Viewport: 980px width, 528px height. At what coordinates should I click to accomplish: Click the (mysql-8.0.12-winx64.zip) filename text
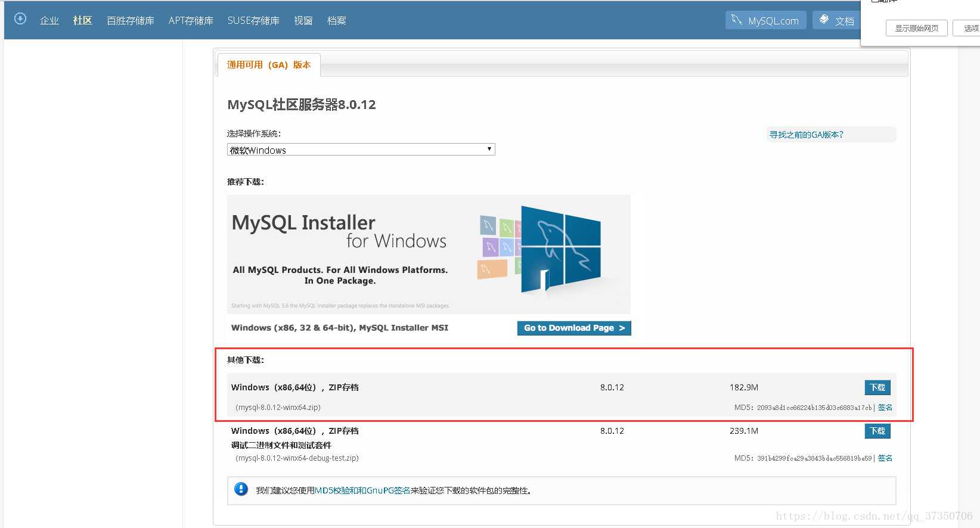click(x=278, y=408)
